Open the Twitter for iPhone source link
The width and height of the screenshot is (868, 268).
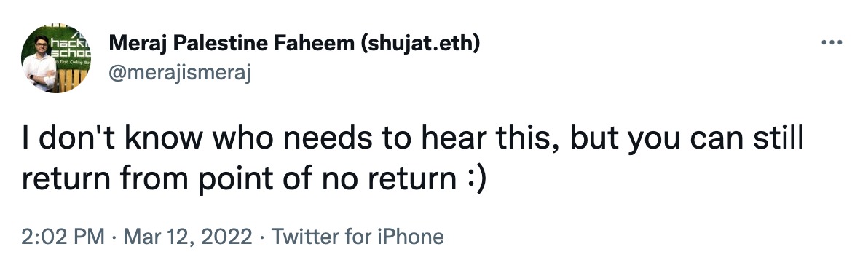pyautogui.click(x=358, y=237)
